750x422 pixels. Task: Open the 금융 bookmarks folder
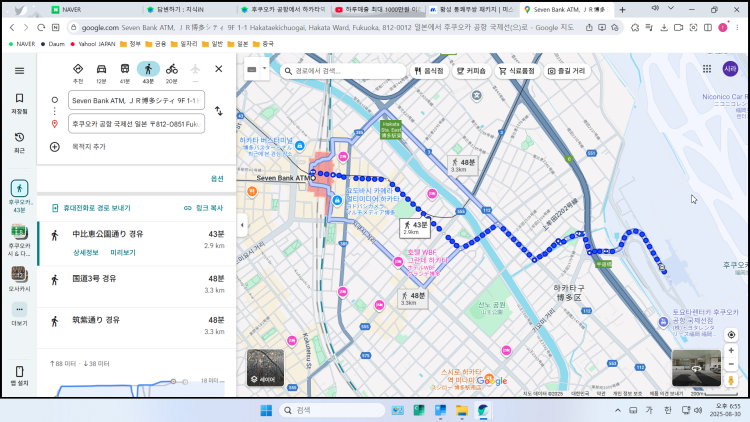point(155,44)
